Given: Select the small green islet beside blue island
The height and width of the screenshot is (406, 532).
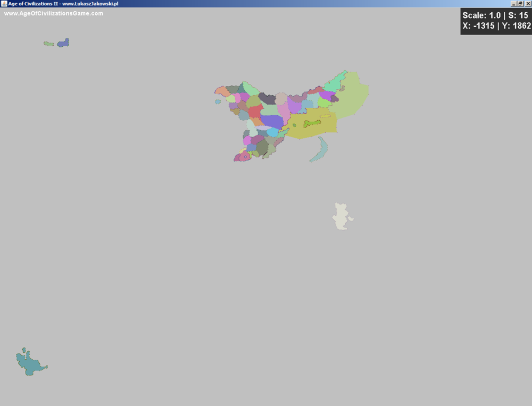Looking at the screenshot, I should 49,44.
